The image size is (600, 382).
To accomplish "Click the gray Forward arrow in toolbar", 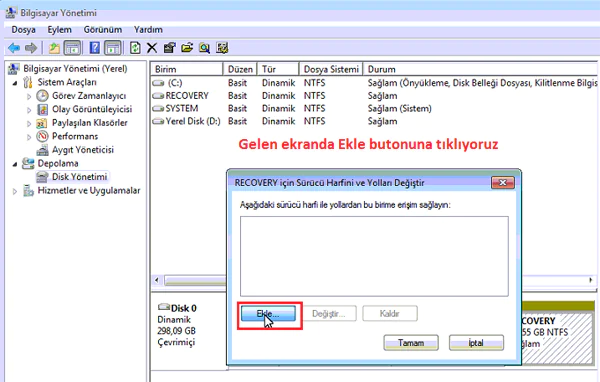I will (x=31, y=48).
